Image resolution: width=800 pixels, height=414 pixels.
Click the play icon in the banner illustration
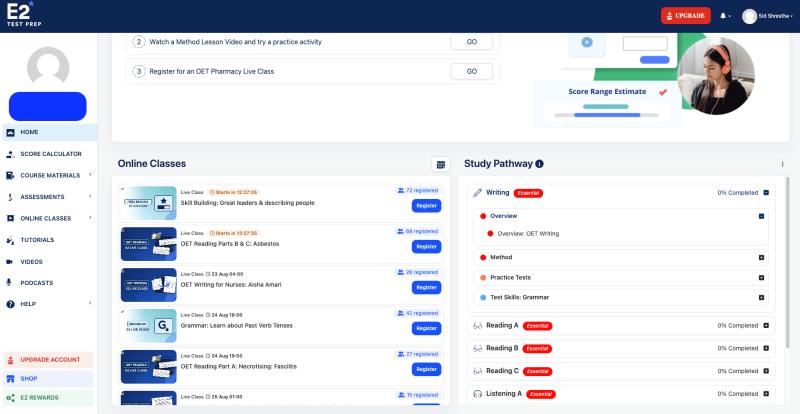tap(587, 42)
